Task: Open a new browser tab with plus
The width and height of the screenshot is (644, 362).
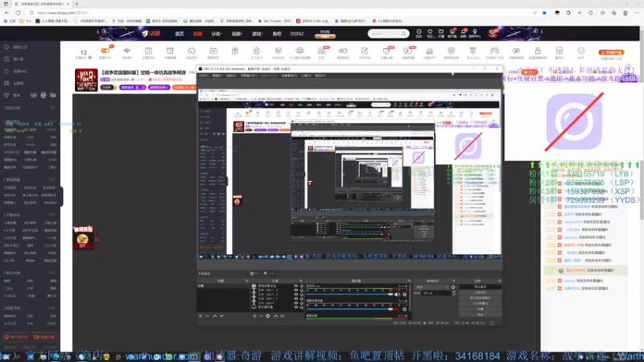Action: click(x=76, y=4)
